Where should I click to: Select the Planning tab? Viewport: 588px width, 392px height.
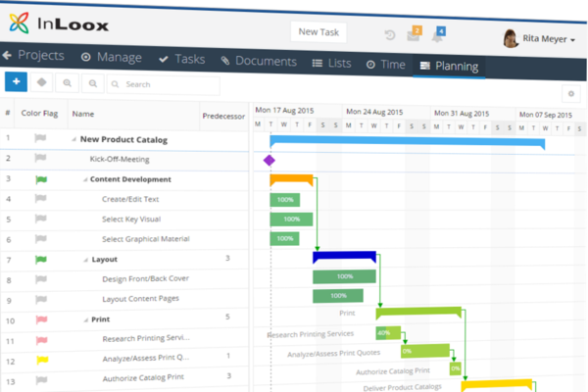(449, 67)
